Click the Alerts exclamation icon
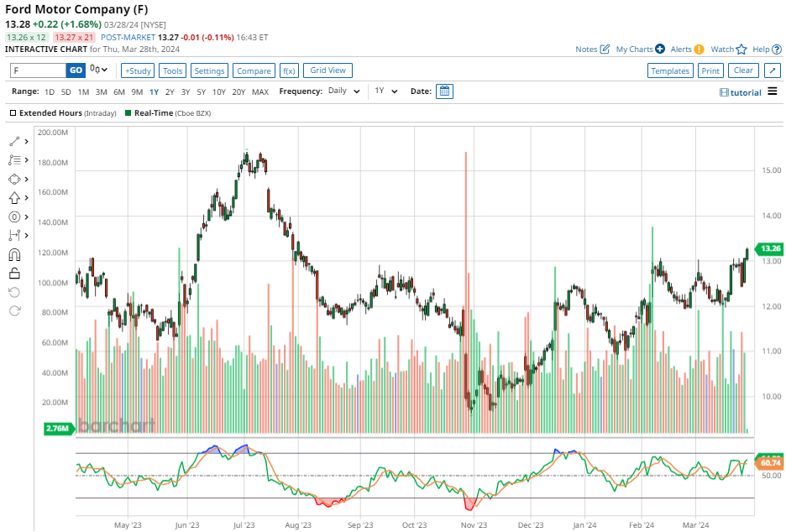This screenshot has height=532, width=786. pyautogui.click(x=699, y=50)
